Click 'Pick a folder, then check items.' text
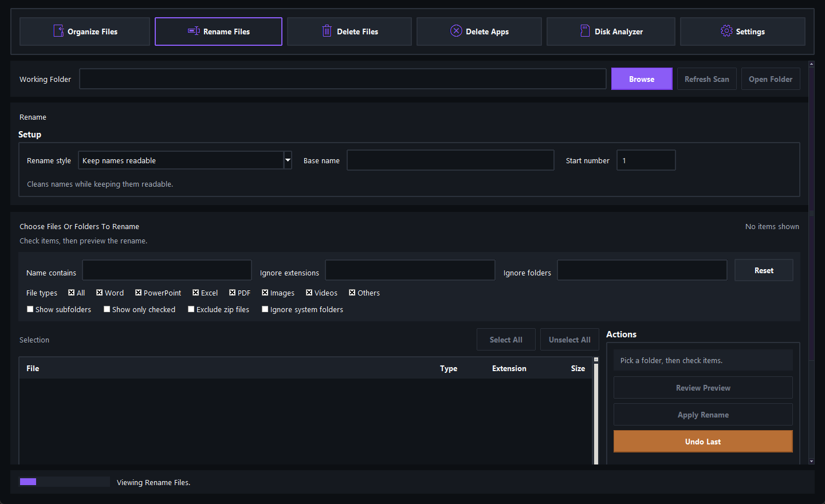The height and width of the screenshot is (504, 825). 671,360
